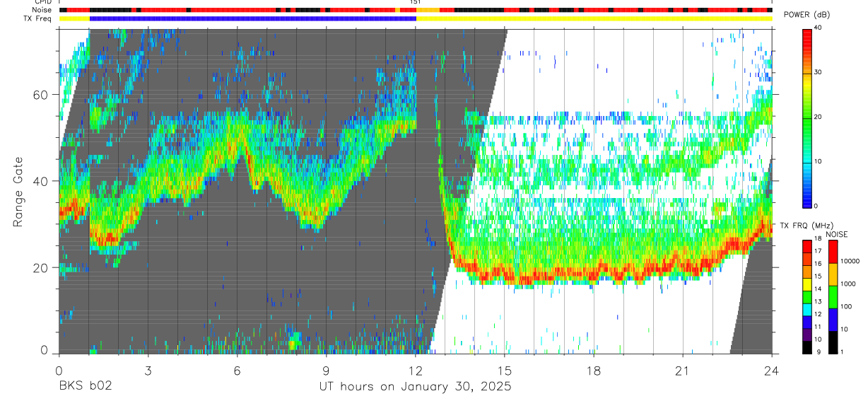Viewport: 868px width, 401px height.
Task: Click the '13' tick on TX FRQ scale
Action: coord(818,302)
